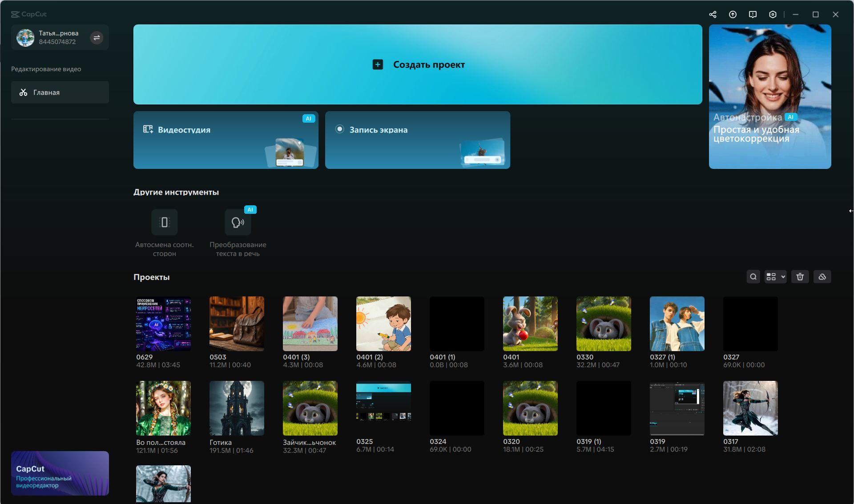
Task: Click the 'Другие инструменты' heading
Action: pyautogui.click(x=176, y=192)
